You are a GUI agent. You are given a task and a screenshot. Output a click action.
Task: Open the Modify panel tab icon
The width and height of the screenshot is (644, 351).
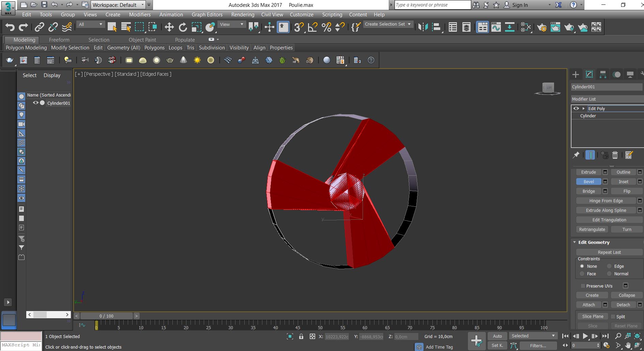point(589,74)
